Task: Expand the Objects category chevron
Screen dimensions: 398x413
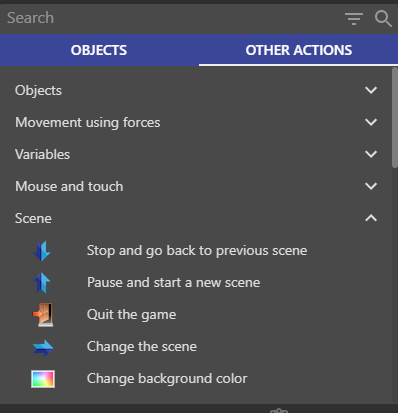Action: point(371,90)
